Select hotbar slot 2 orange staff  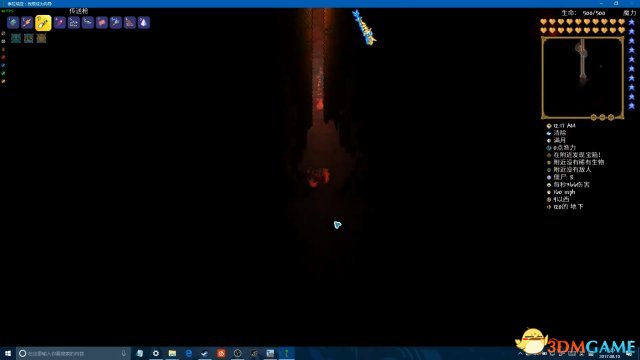pyautogui.click(x=27, y=22)
